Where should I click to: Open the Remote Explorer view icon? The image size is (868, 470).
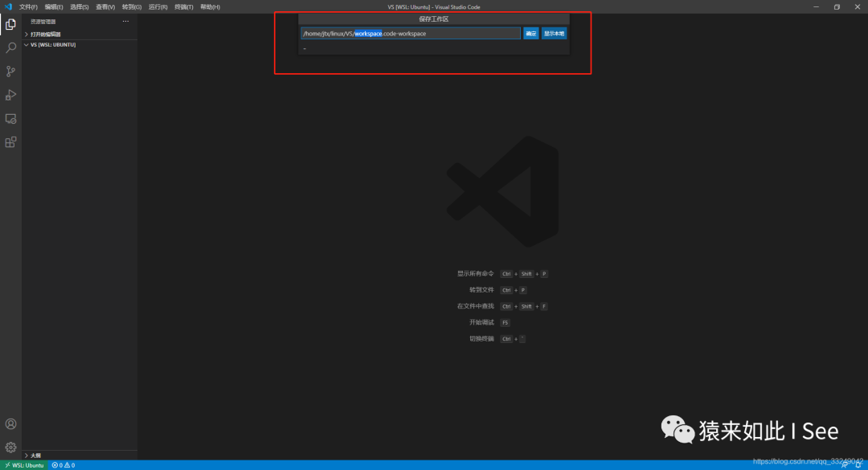10,119
